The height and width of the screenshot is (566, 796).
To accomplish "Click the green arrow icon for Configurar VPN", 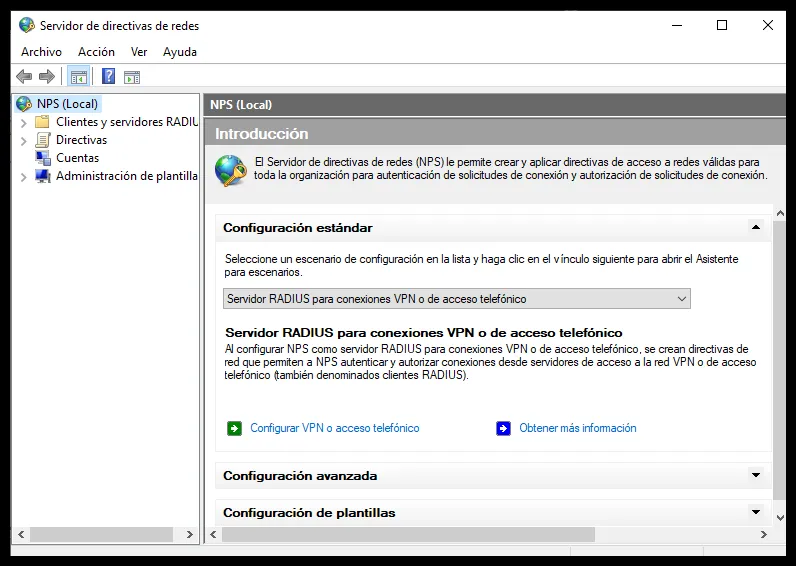I will coord(234,428).
